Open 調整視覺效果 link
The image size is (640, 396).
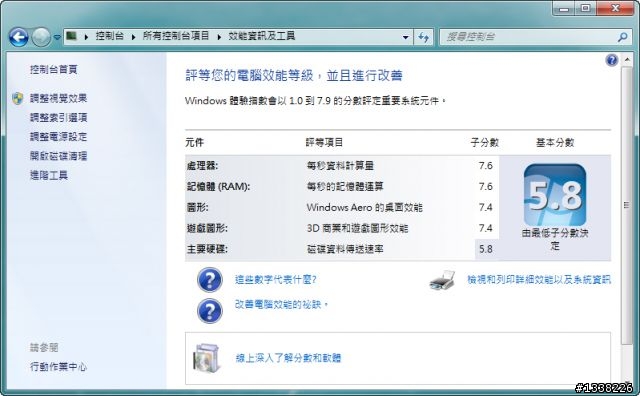[x=58, y=98]
